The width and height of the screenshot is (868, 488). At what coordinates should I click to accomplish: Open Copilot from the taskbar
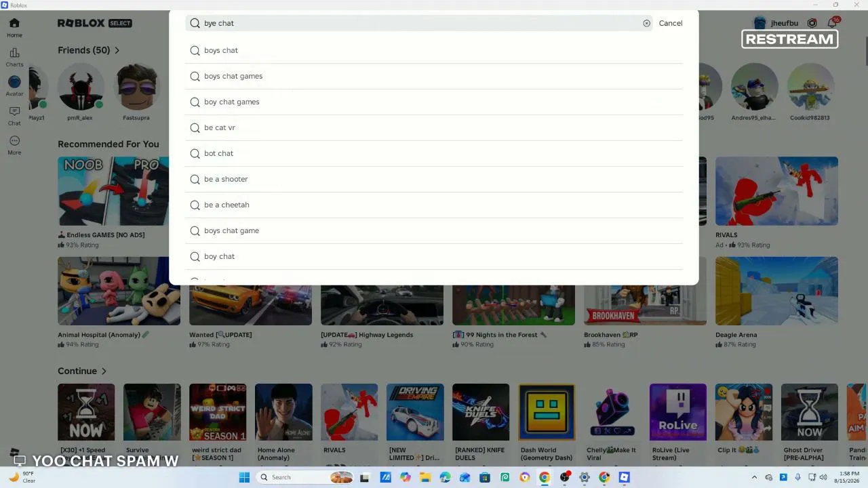[x=405, y=477]
